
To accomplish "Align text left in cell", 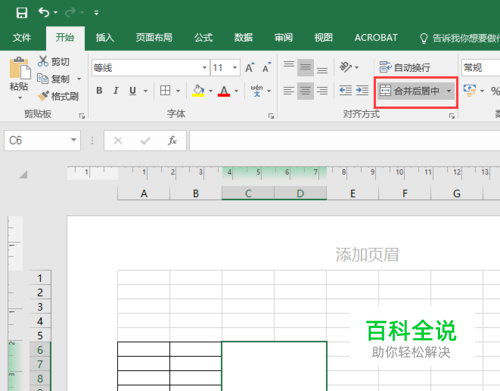I will pyautogui.click(x=289, y=90).
